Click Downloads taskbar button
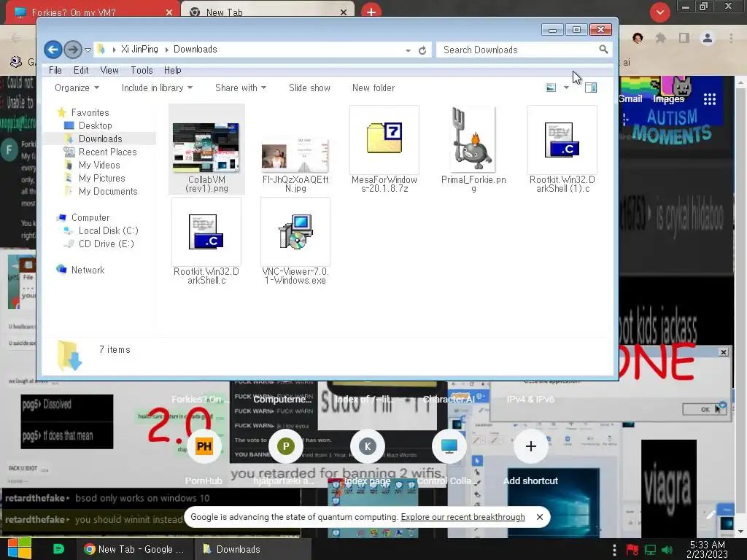The width and height of the screenshot is (747, 560). tap(253, 549)
